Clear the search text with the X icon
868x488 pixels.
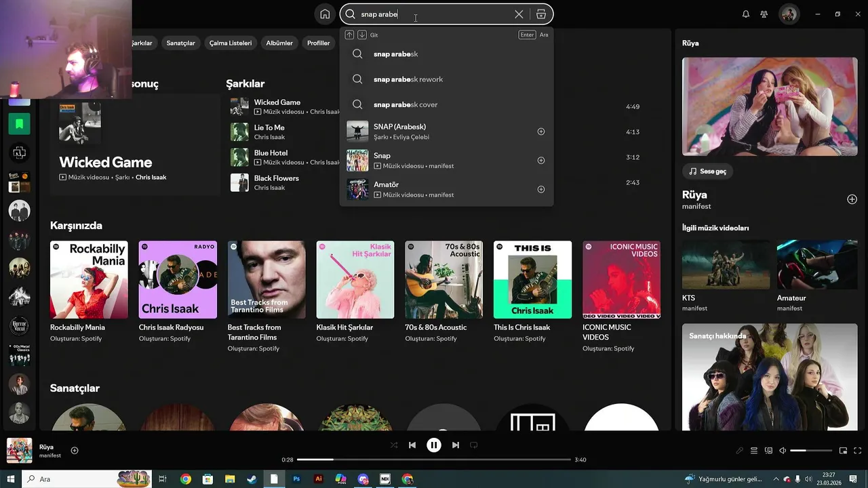click(x=519, y=14)
